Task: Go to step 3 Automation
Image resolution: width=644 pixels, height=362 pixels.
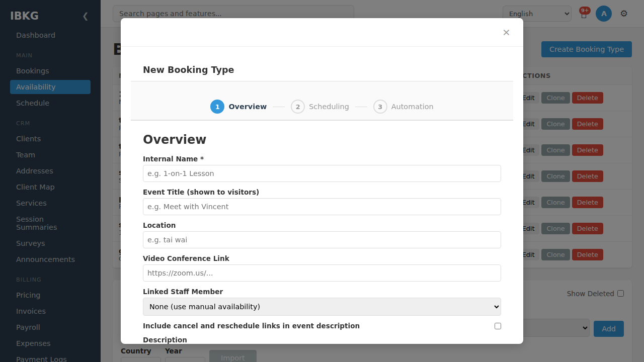Action: pos(404,107)
